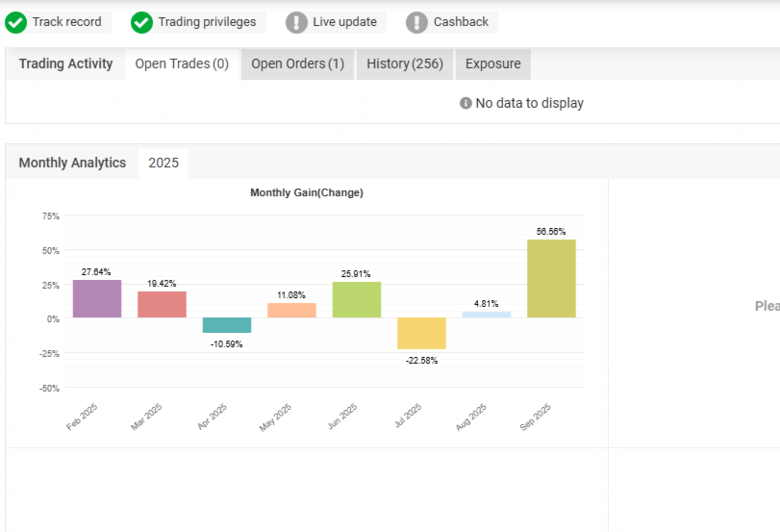Image resolution: width=780 pixels, height=532 pixels.
Task: Click the Track record label
Action: [66, 22]
